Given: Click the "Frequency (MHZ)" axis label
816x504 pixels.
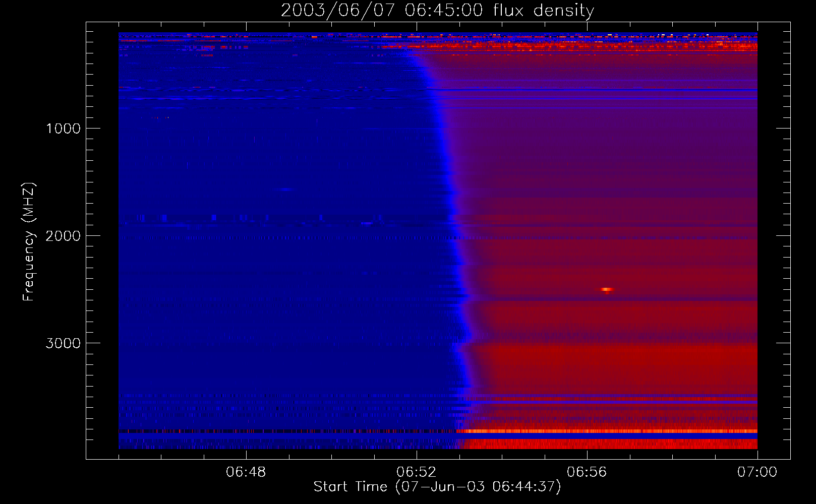Looking at the screenshot, I should point(29,242).
